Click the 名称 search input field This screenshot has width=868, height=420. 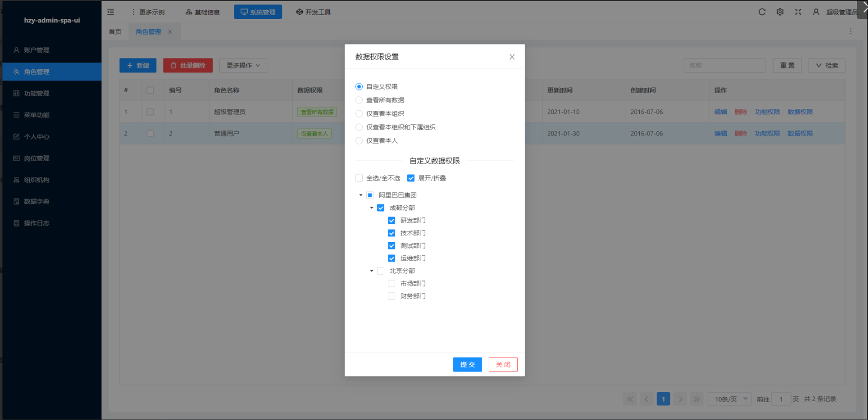point(724,65)
